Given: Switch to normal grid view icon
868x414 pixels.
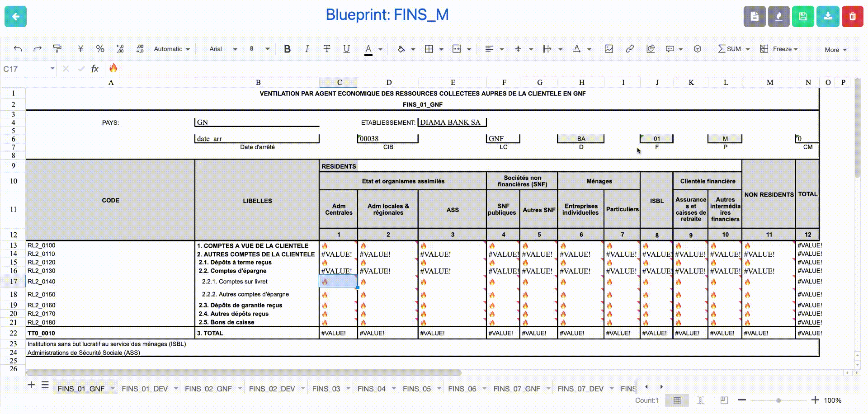Looking at the screenshot, I should 677,400.
